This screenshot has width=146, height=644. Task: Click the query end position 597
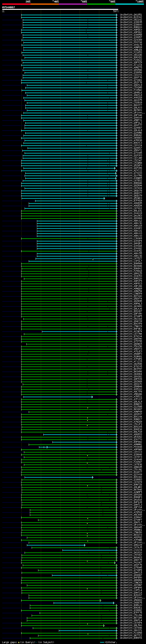point(115,11)
